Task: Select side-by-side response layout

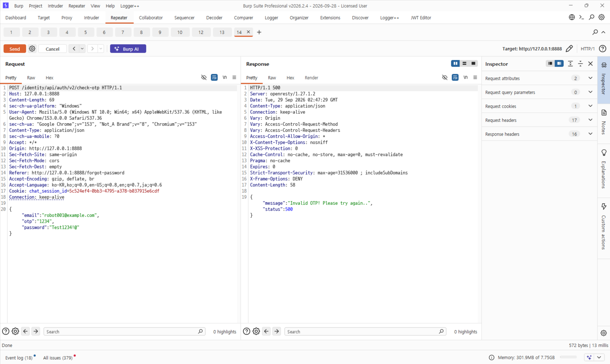Action: coord(455,64)
